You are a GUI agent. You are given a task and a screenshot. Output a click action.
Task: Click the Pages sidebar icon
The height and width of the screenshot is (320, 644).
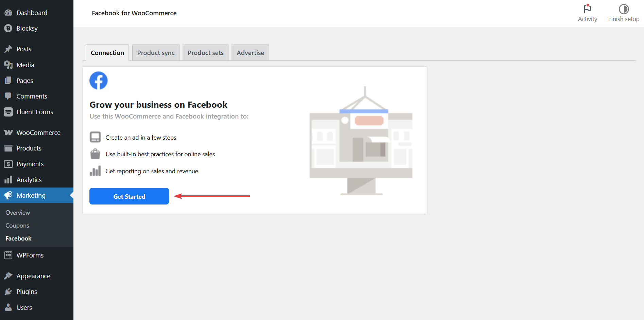(x=8, y=81)
